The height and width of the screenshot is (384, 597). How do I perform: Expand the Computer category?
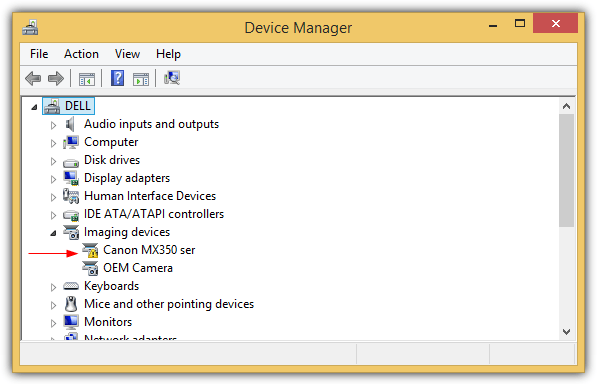53,143
